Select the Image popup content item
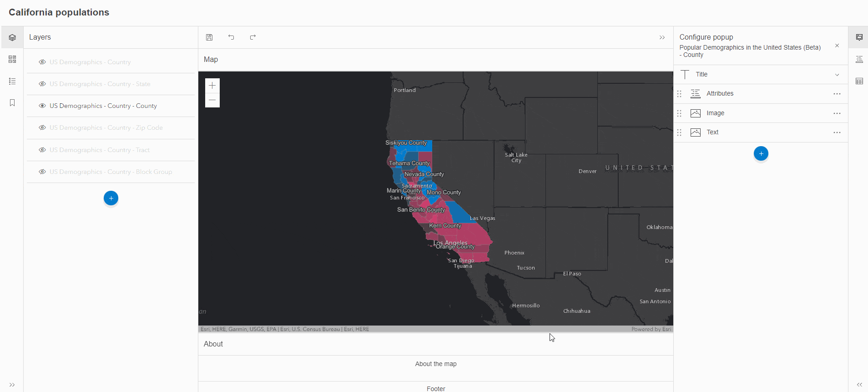Viewport: 868px width, 392px height. point(715,113)
